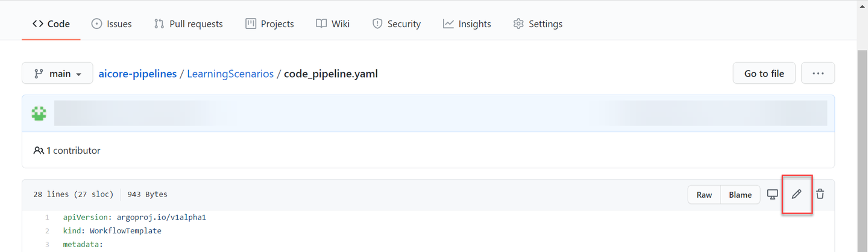The image size is (868, 252).
Task: Switch to the Issues tab
Action: click(112, 24)
